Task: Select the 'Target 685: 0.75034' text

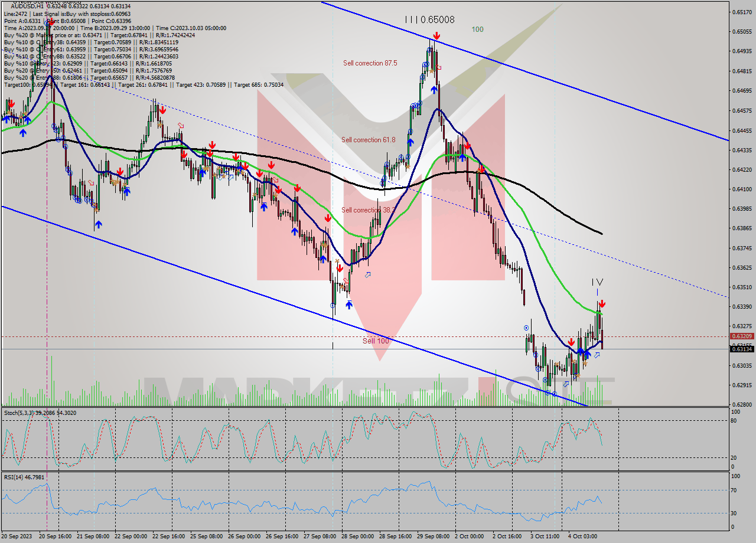Action: (x=259, y=84)
